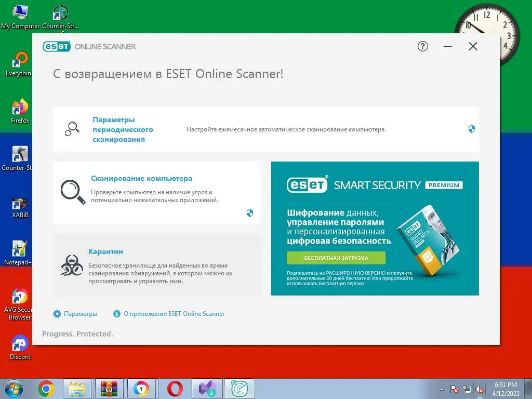
Task: Click the shield icon in periodic scanning row
Action: pos(471,129)
